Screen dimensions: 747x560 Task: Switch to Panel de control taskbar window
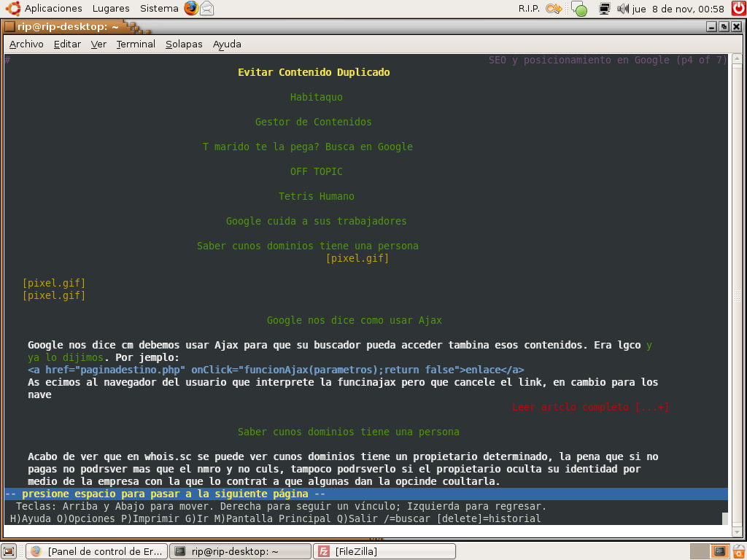click(x=96, y=551)
